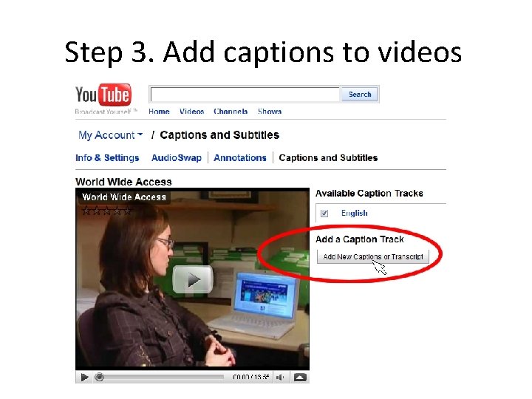Open the Annotations tab
This screenshot has width=532, height=399.
point(240,158)
